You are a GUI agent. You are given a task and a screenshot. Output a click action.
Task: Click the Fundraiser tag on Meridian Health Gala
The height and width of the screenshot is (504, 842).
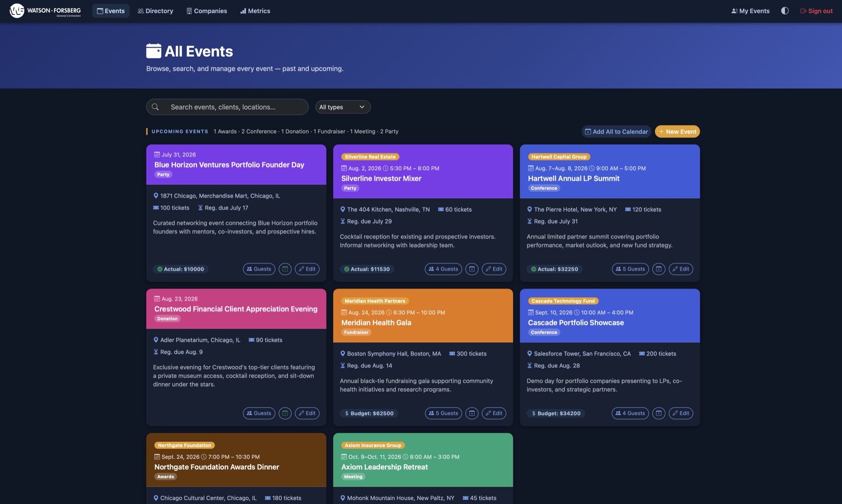coord(356,332)
